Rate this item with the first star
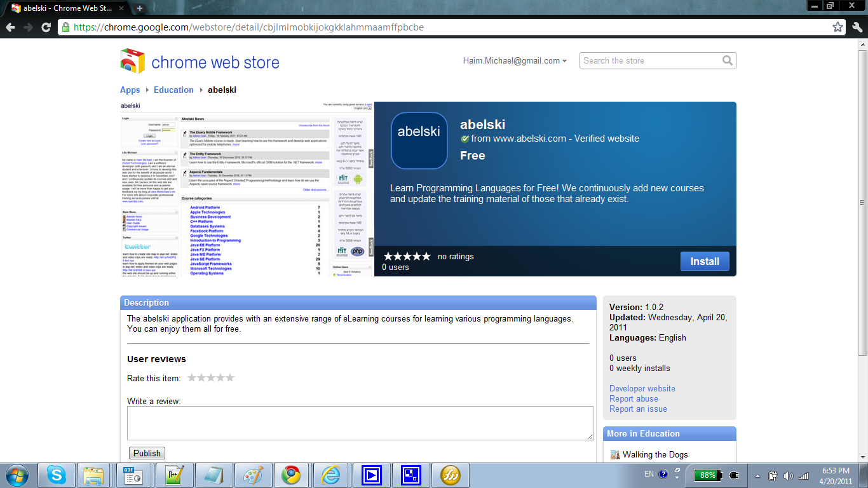The width and height of the screenshot is (868, 488). (x=192, y=377)
